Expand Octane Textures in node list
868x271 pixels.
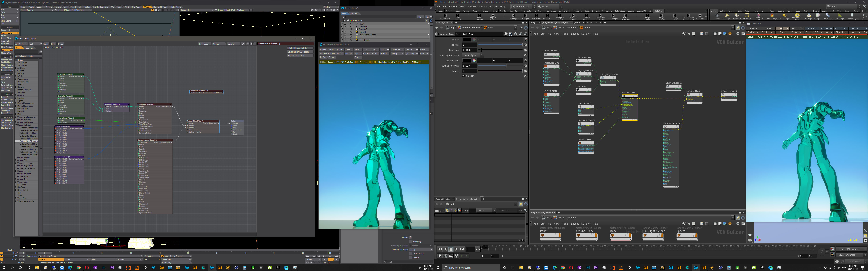click(x=16, y=174)
